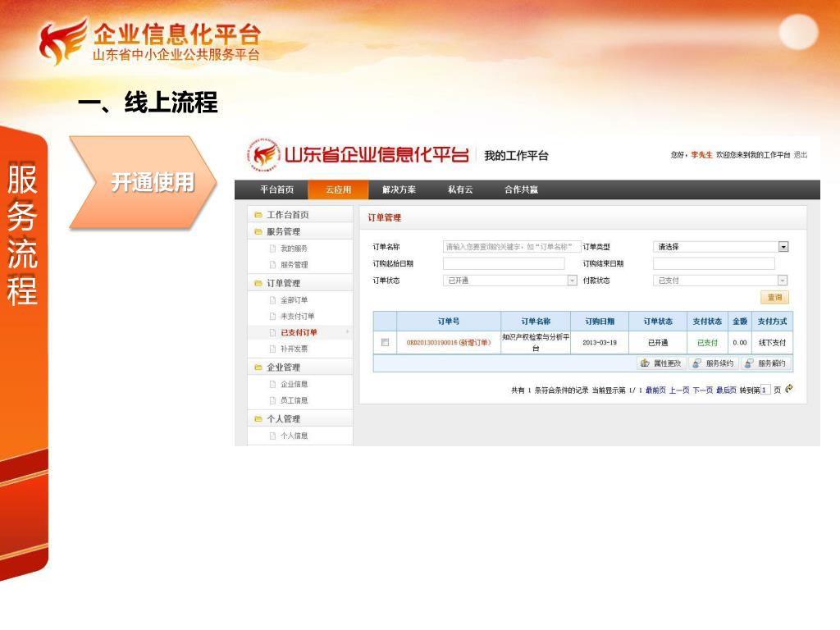The height and width of the screenshot is (630, 840).
Task: Click the 服务管理 folder icon
Action: coord(258,232)
